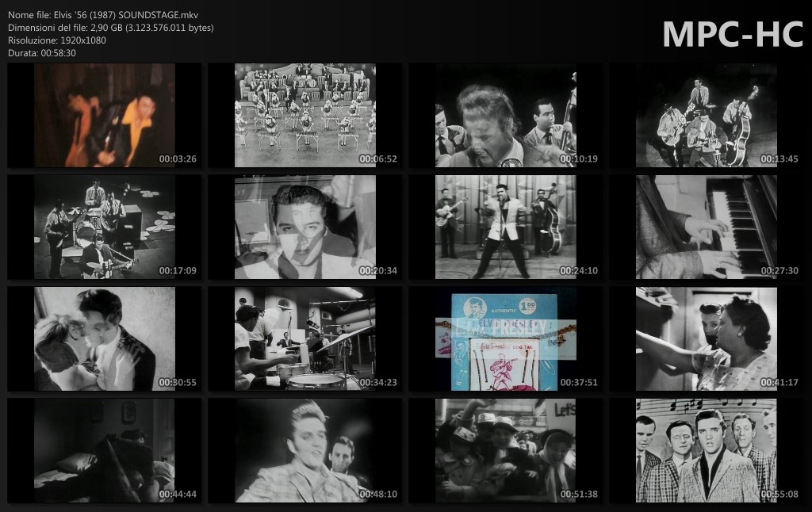Select the drummer overhead frame at 00:17:09
Screen dimensions: 812x512
coord(104,227)
